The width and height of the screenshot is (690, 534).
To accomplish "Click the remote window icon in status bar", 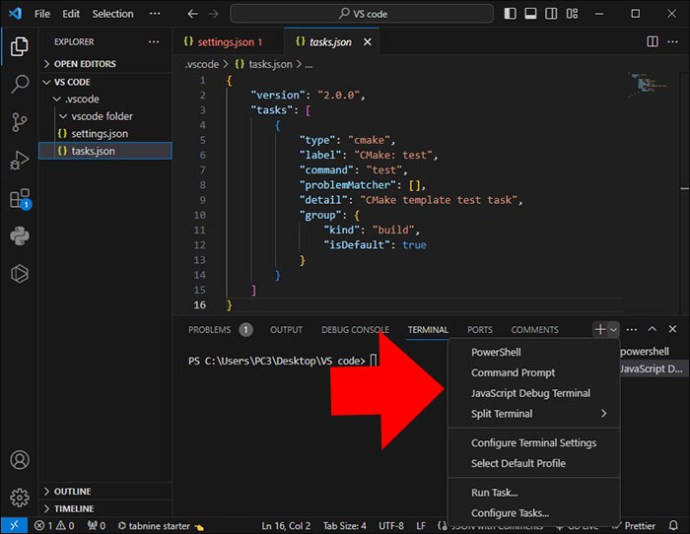I will point(14,526).
